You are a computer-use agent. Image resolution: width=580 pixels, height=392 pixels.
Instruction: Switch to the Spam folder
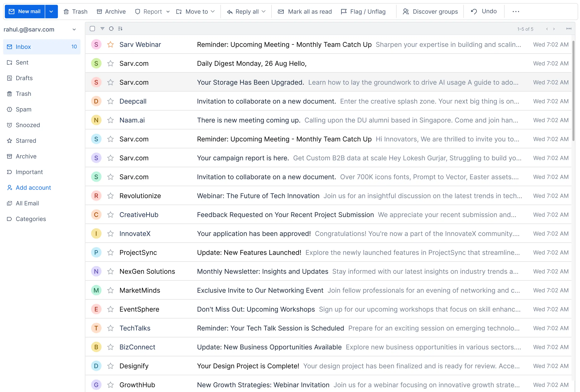click(23, 109)
